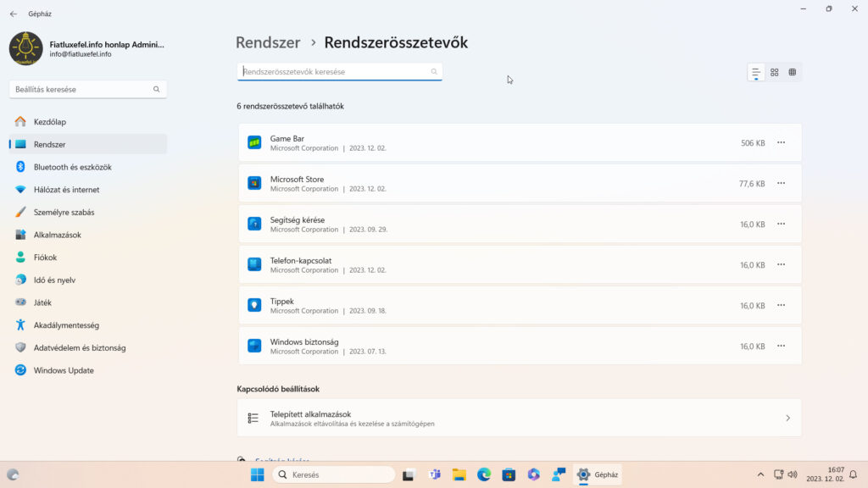Viewport: 868px width, 488px height.
Task: Click the Segítség kérése app icon
Action: (254, 224)
